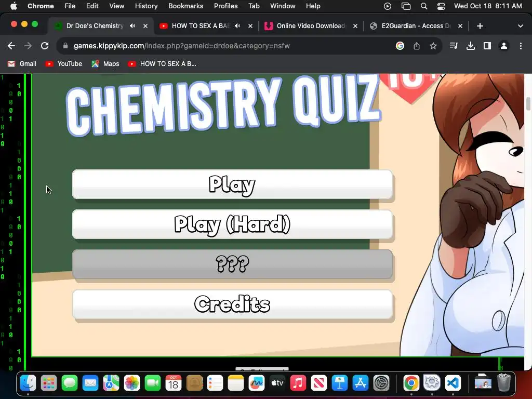
Task: Open Chrome profile avatar
Action: [504, 46]
